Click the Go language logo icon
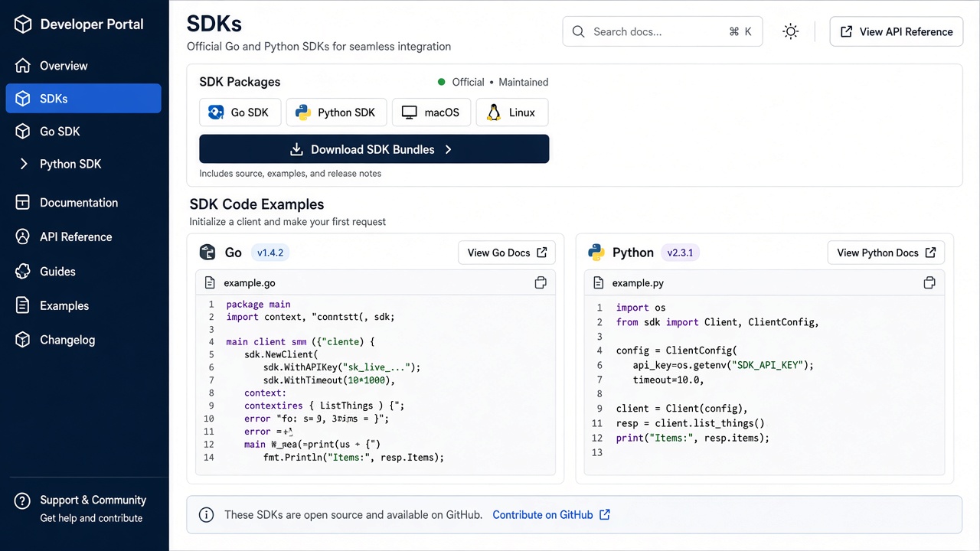 pos(207,253)
